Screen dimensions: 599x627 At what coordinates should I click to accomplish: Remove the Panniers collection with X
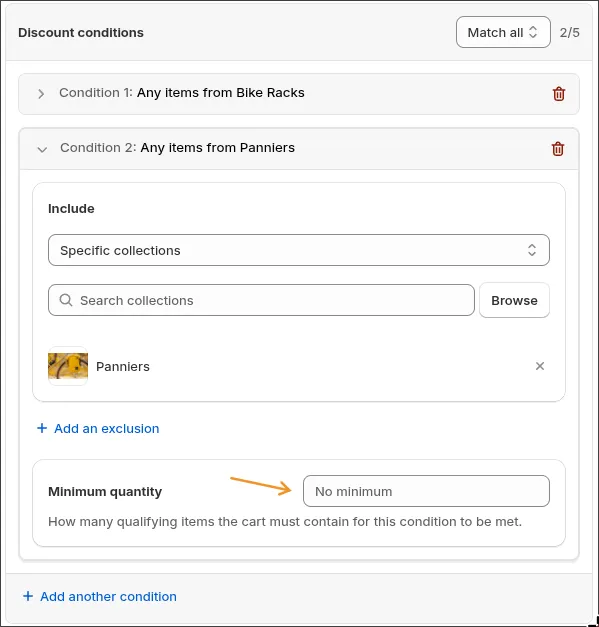(540, 366)
